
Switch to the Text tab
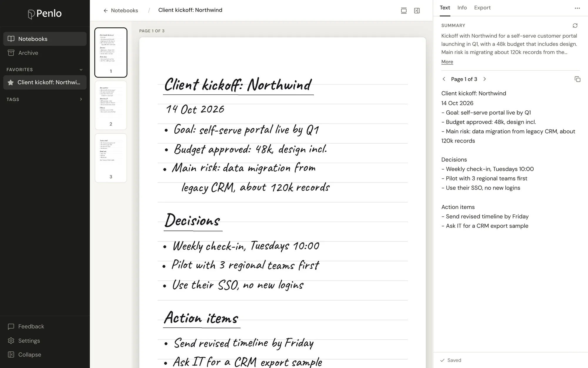tap(445, 8)
